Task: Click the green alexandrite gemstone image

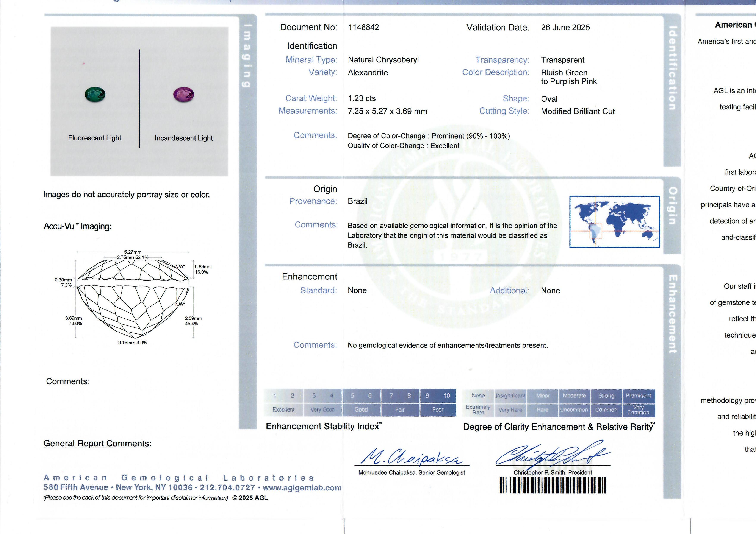Action: coord(95,94)
